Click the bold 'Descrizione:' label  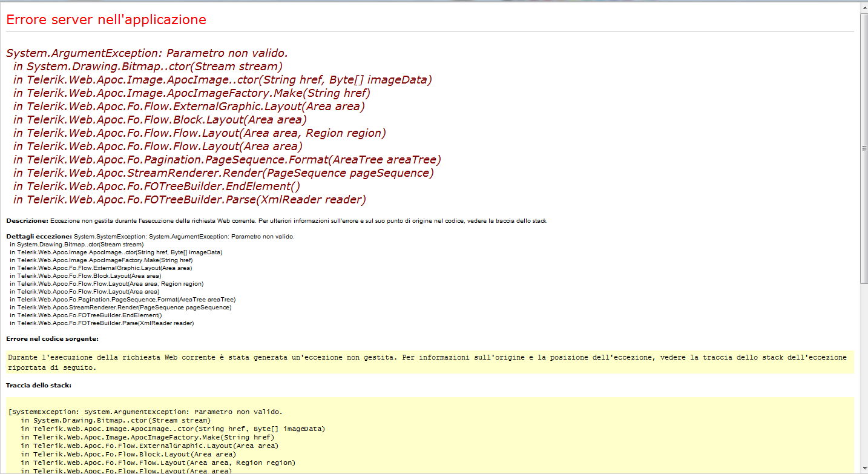27,221
